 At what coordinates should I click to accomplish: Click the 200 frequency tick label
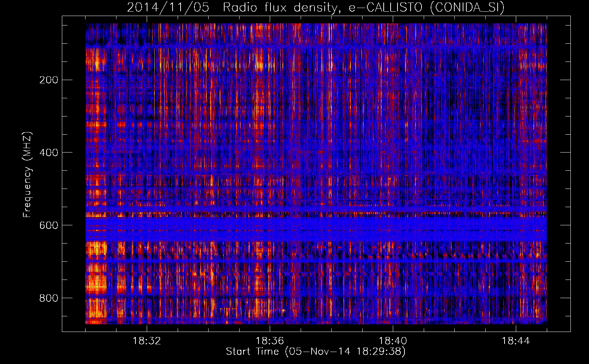pos(48,80)
